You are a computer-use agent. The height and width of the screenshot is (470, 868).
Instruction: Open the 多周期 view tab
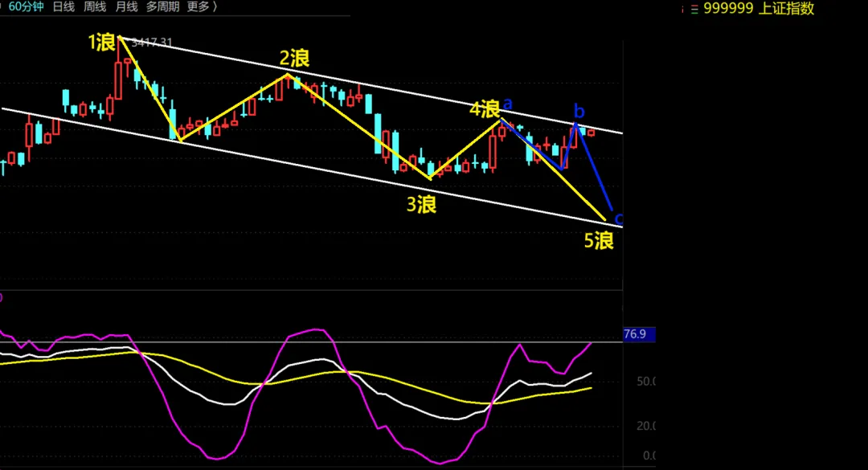click(162, 6)
